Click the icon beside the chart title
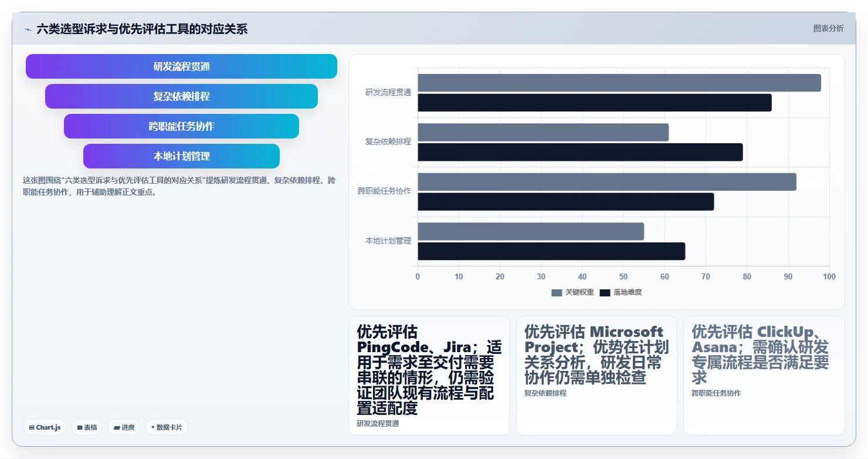Viewport: 868px width, 459px height. [28, 29]
